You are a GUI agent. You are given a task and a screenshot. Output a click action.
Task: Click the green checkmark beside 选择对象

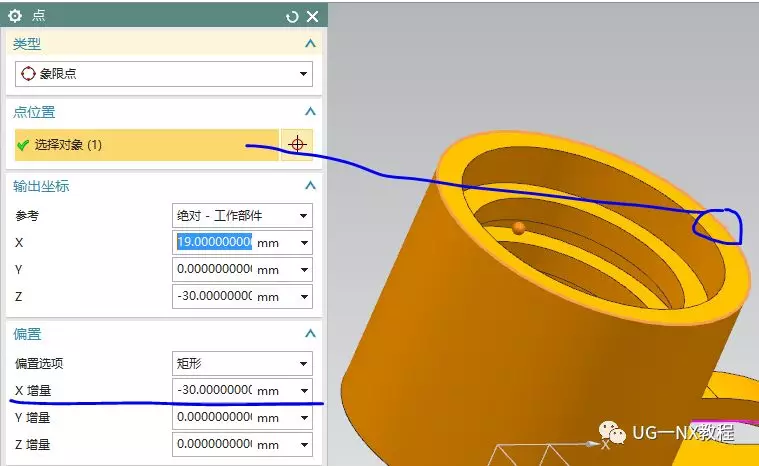23,145
